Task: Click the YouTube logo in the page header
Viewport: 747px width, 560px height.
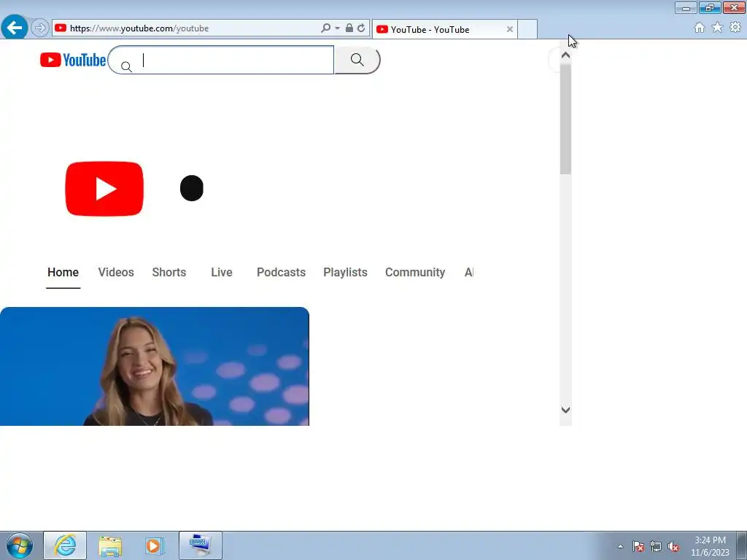Action: (73, 60)
